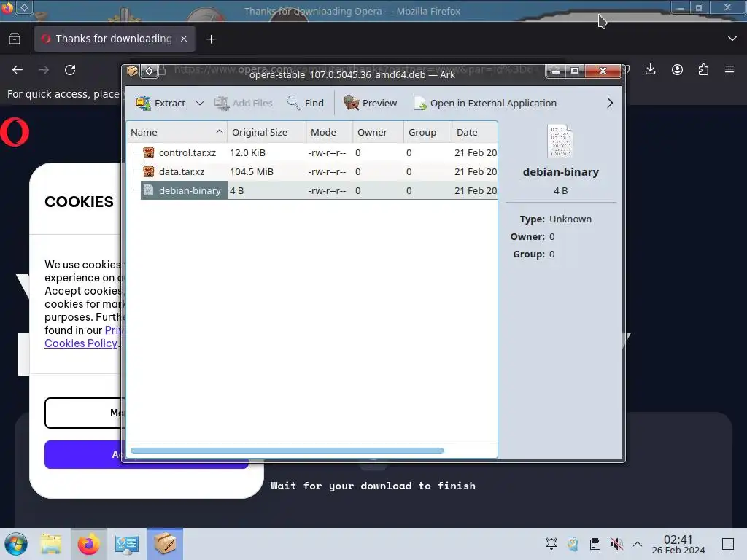
Task: Click the muted volume tray icon
Action: pyautogui.click(x=617, y=544)
